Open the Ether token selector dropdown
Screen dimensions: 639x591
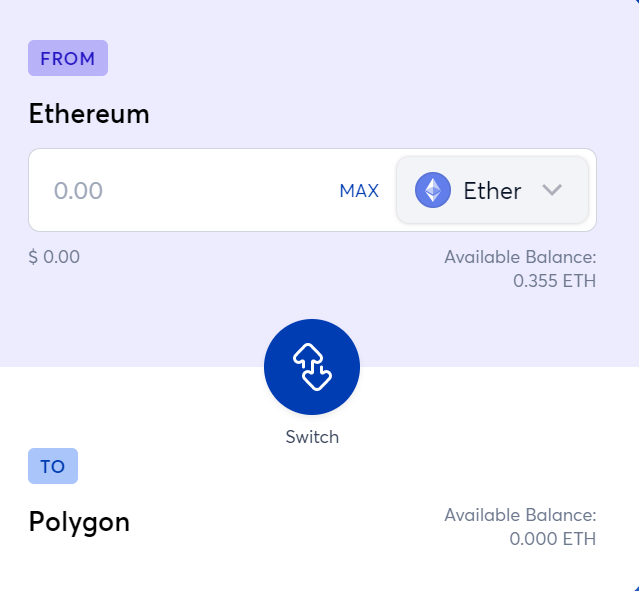click(x=492, y=190)
